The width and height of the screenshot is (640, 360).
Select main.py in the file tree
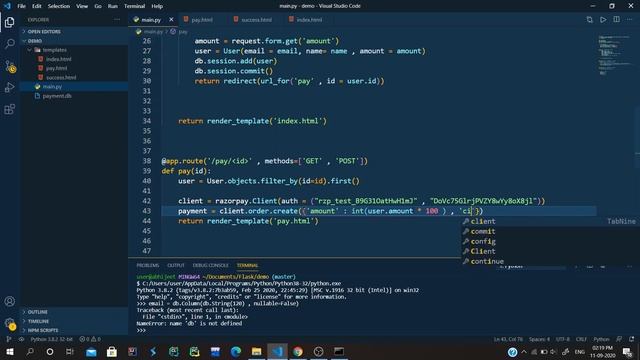coord(74,87)
